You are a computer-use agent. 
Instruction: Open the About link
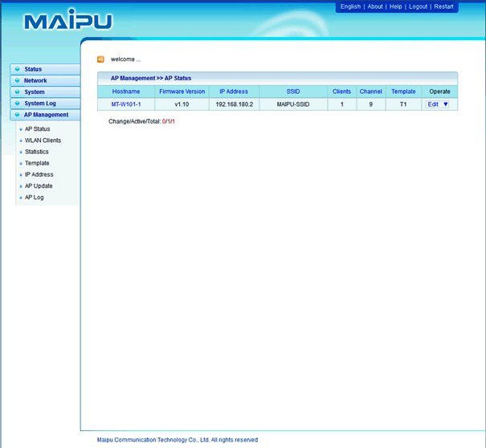tap(375, 6)
